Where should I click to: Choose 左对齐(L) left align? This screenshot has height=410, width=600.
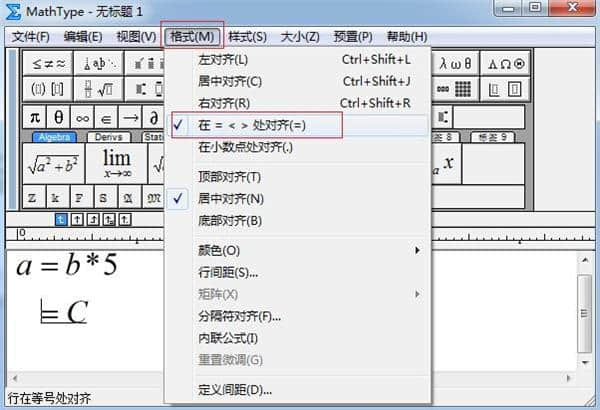point(297,60)
